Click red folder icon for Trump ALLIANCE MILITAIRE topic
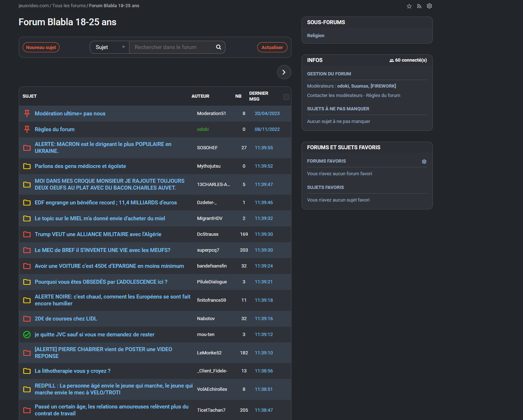 coord(27,234)
